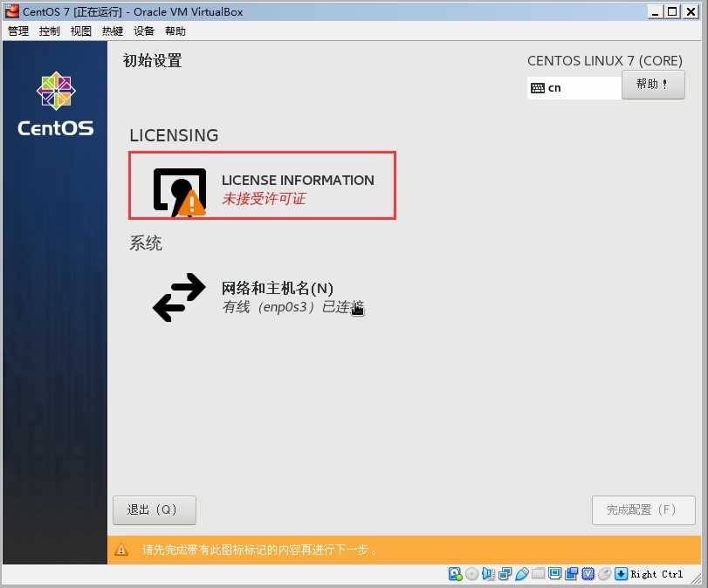Open the 控制 menu
Image resolution: width=708 pixels, height=588 pixels.
pos(49,31)
